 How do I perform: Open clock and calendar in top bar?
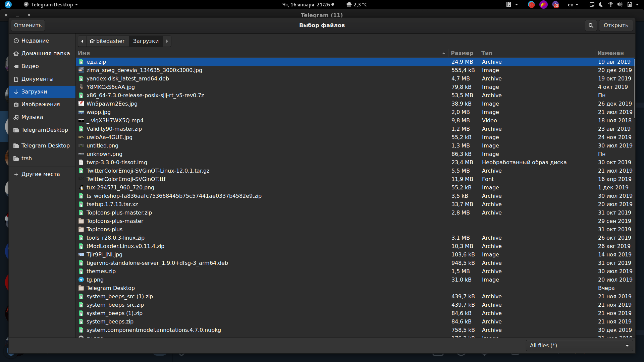pyautogui.click(x=308, y=5)
